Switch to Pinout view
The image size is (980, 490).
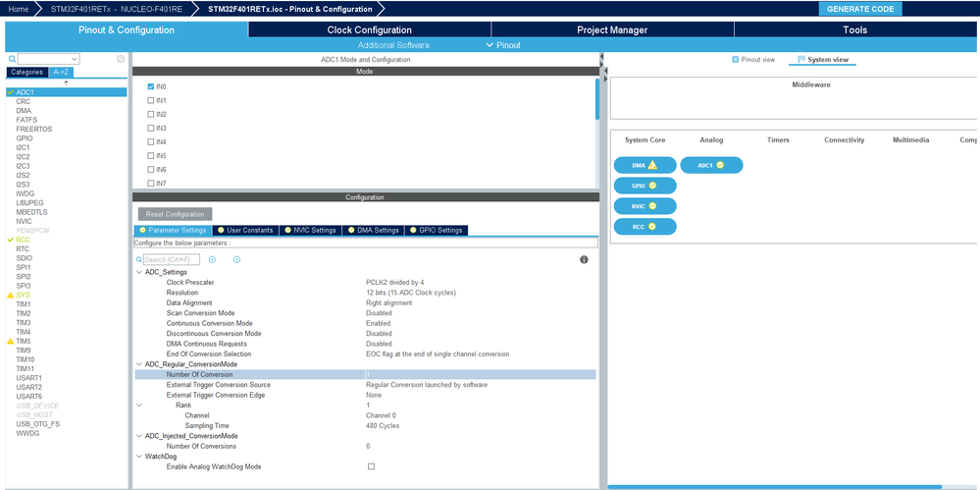tap(753, 60)
